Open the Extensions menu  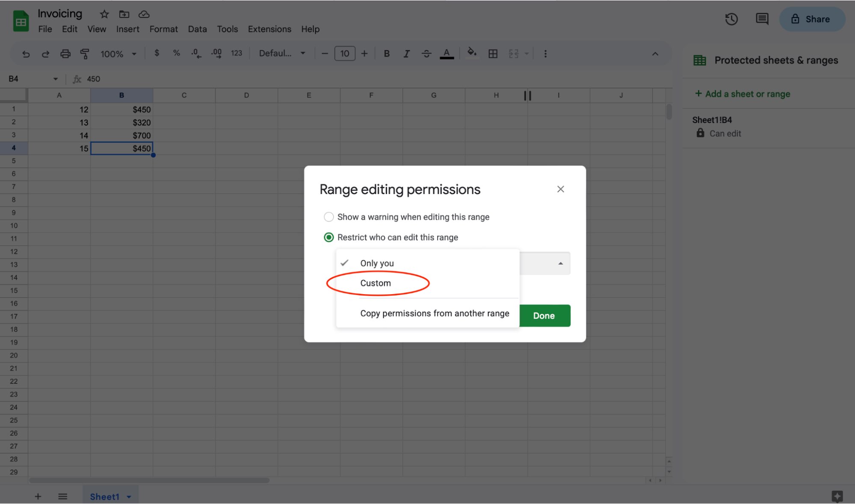(x=269, y=28)
